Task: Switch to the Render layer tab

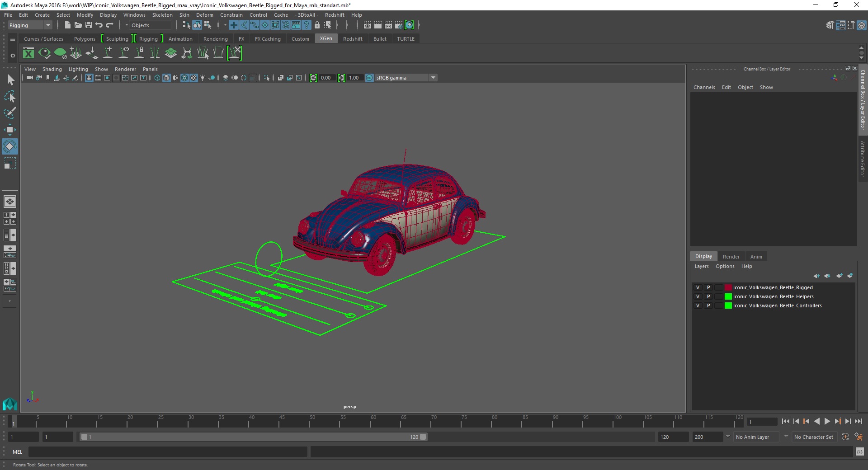Action: (x=731, y=256)
